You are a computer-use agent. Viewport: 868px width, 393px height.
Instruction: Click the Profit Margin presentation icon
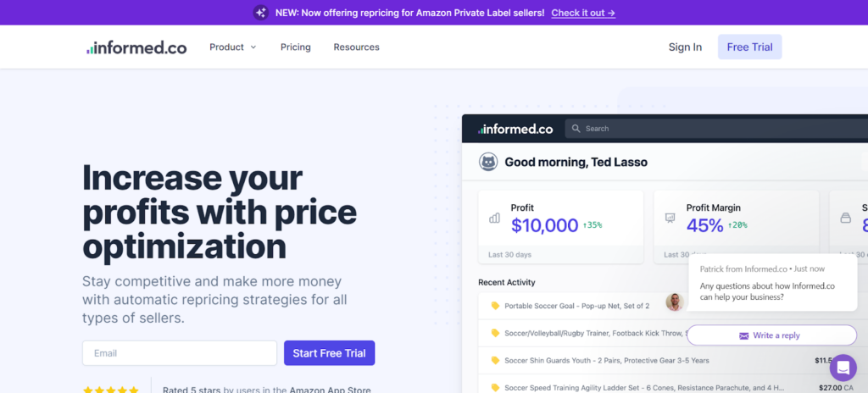pos(670,218)
